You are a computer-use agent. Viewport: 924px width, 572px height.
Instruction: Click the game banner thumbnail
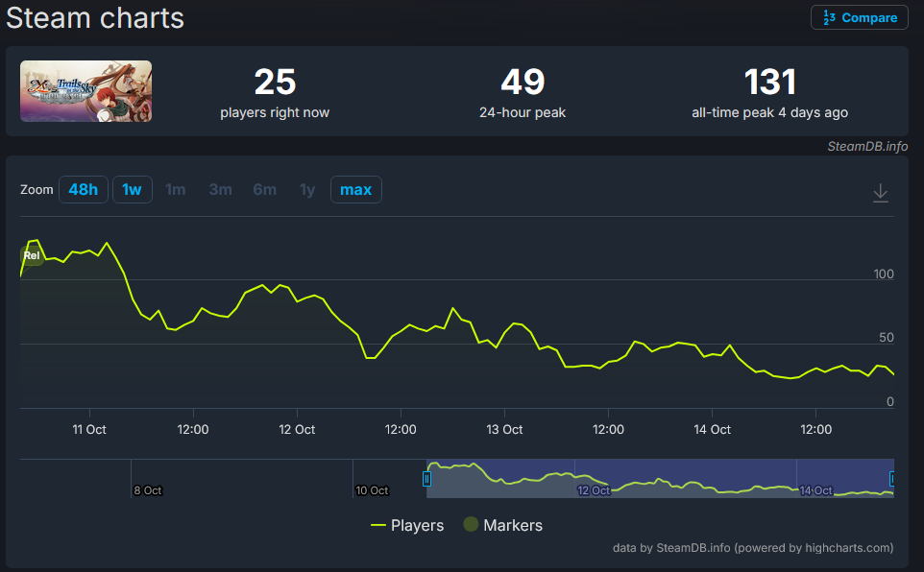coord(86,91)
